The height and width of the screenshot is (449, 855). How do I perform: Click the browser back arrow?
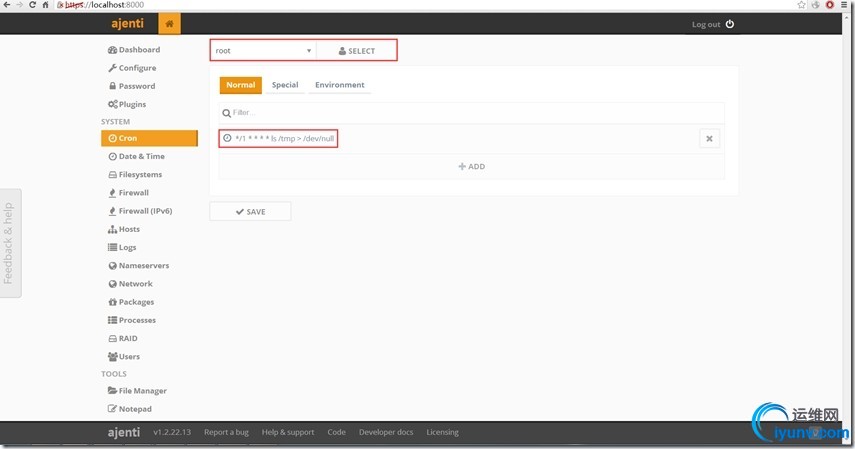[x=7, y=4]
